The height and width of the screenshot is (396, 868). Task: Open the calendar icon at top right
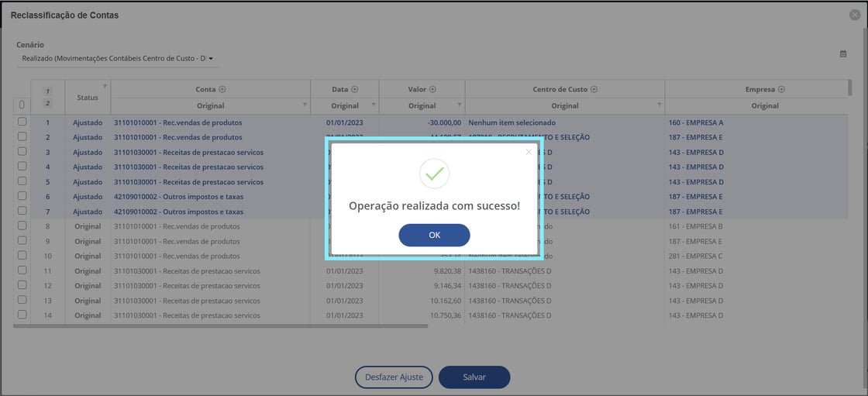coord(843,53)
